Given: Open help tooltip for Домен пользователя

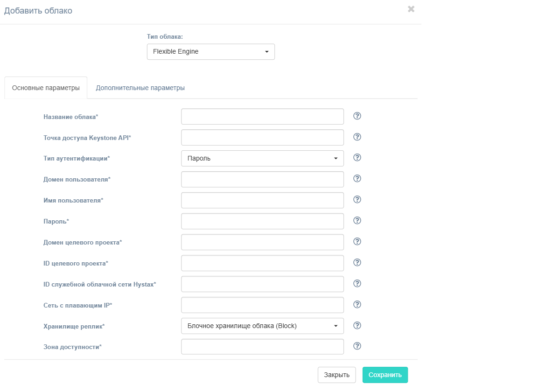Looking at the screenshot, I should coord(357,179).
